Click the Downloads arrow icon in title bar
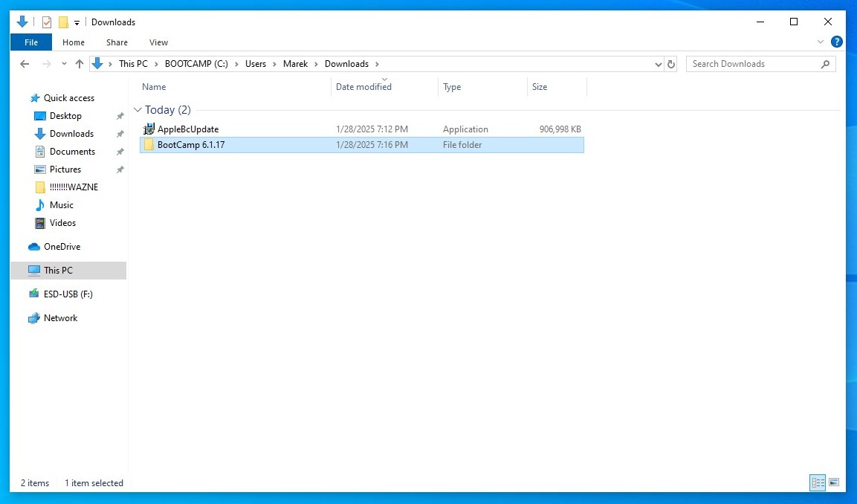857x504 pixels. [x=22, y=22]
